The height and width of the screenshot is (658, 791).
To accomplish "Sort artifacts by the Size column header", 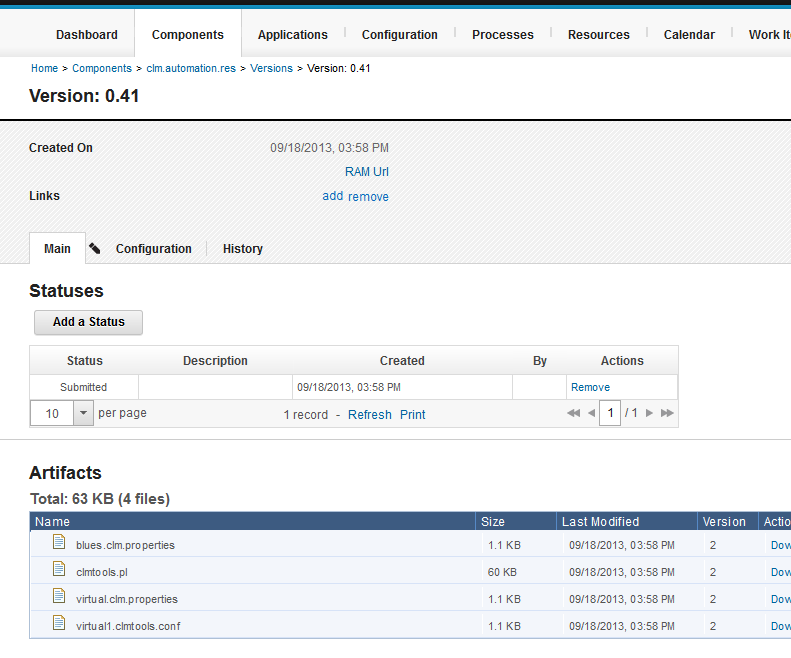I will (493, 521).
